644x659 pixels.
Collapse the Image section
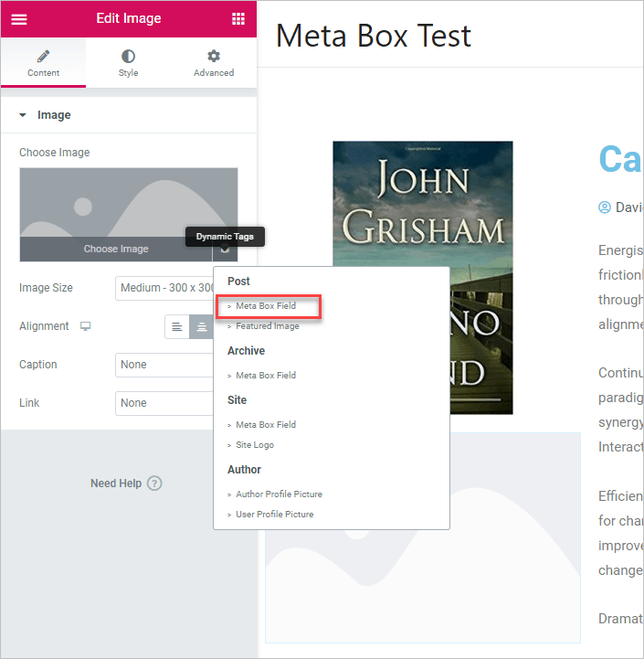pos(23,116)
